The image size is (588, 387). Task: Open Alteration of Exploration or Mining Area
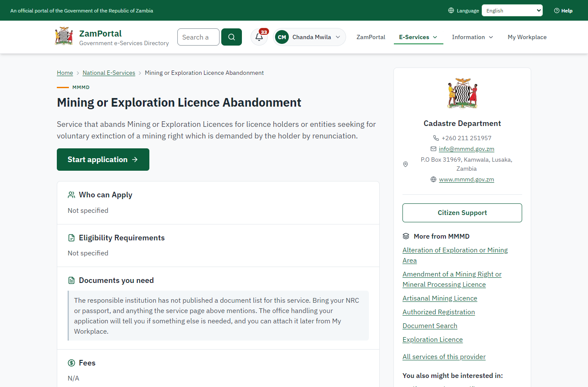455,255
